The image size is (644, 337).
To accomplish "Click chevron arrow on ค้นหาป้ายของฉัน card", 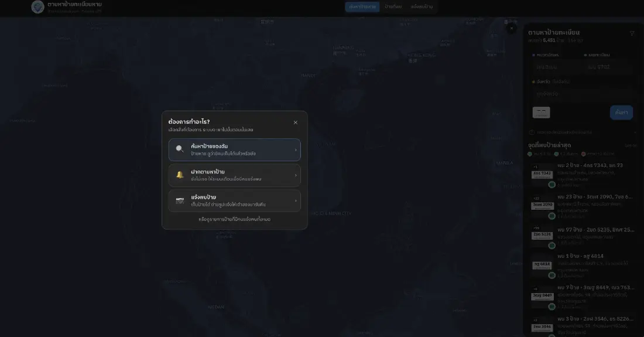I will coord(296,150).
